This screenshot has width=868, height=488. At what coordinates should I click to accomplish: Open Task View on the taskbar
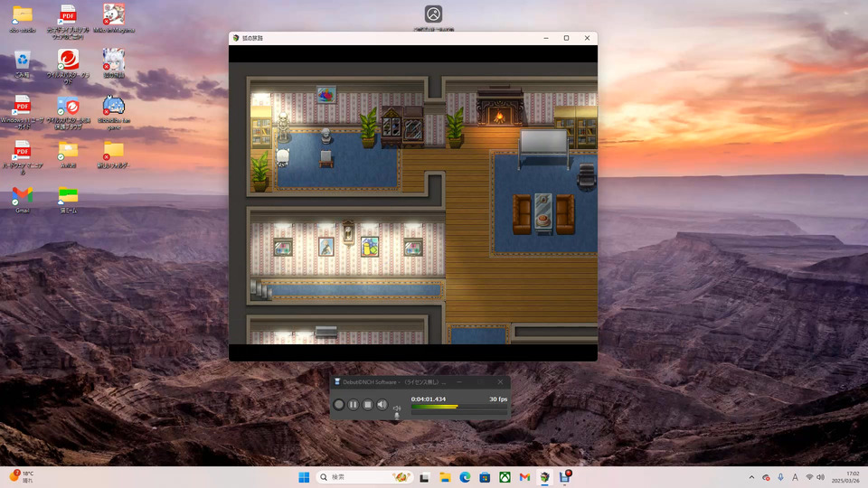point(425,477)
